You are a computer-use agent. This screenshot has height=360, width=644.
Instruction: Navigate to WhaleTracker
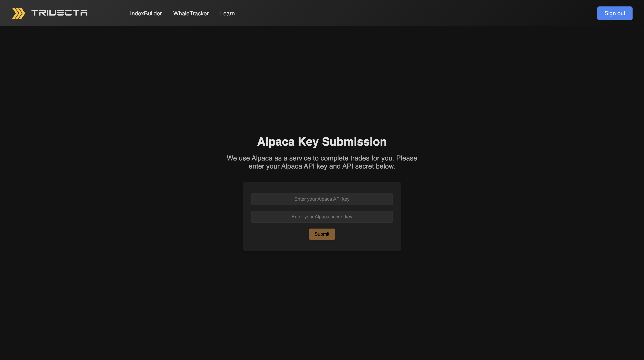pyautogui.click(x=191, y=13)
